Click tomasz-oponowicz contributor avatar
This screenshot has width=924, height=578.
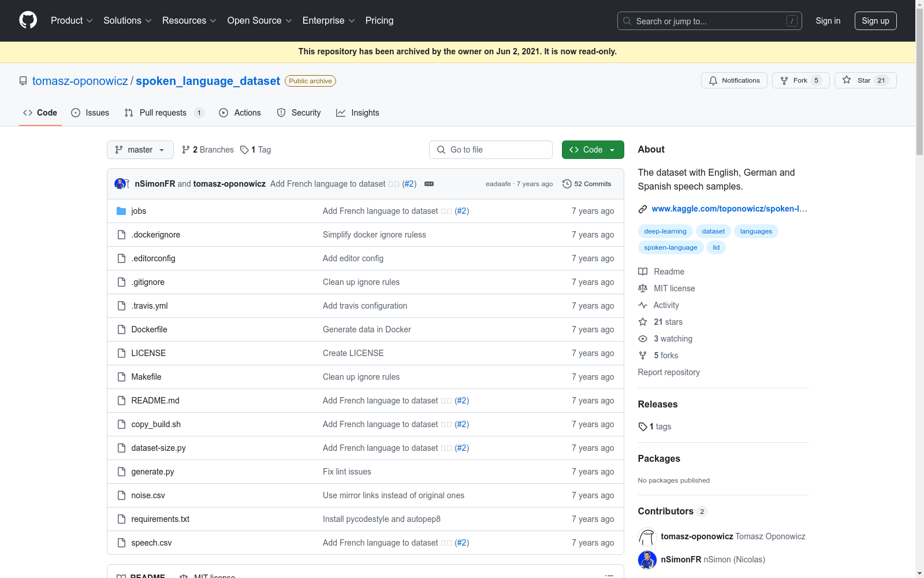(x=647, y=536)
